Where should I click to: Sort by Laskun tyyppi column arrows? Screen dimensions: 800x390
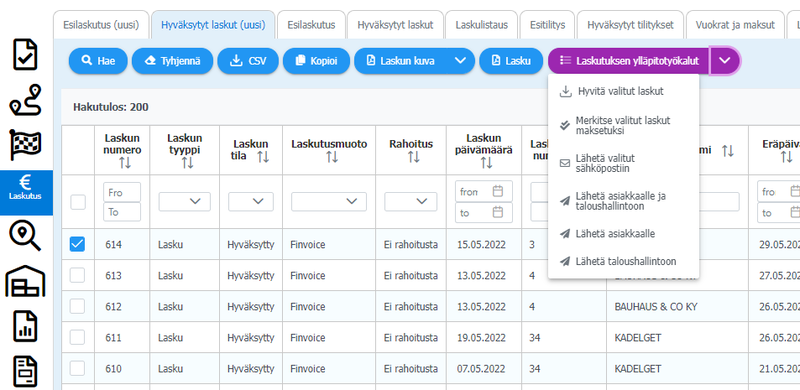pyautogui.click(x=187, y=163)
